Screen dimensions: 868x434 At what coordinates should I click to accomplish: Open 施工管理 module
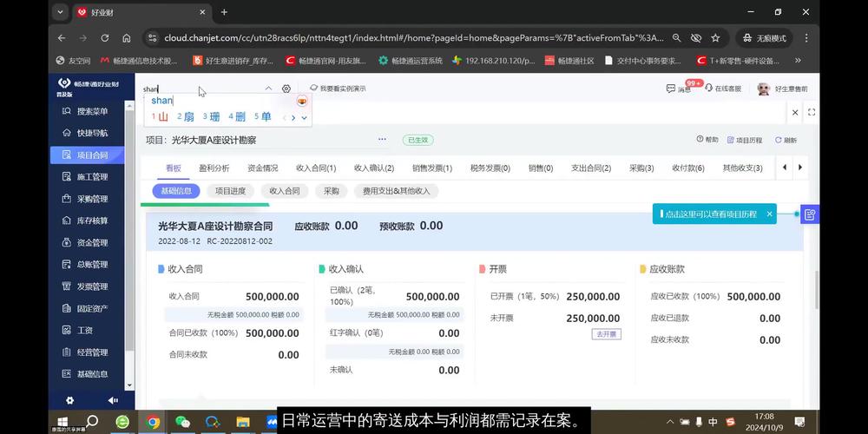tap(86, 176)
